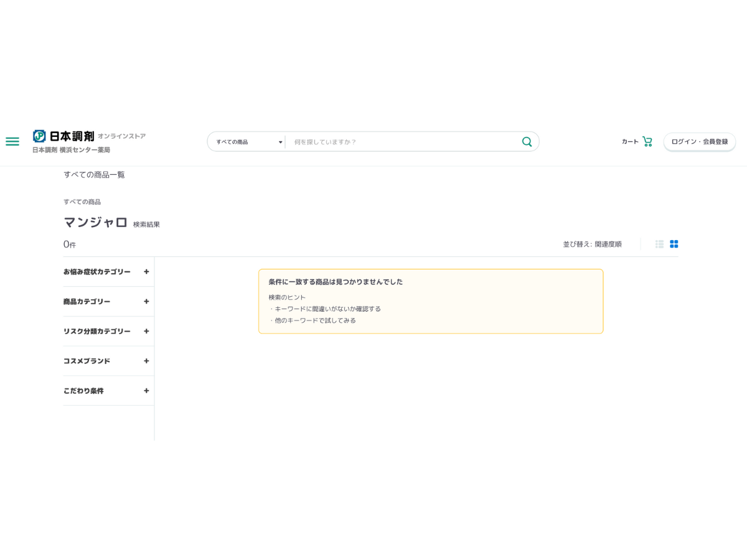
Task: Switch to list view layout
Action: [659, 244]
